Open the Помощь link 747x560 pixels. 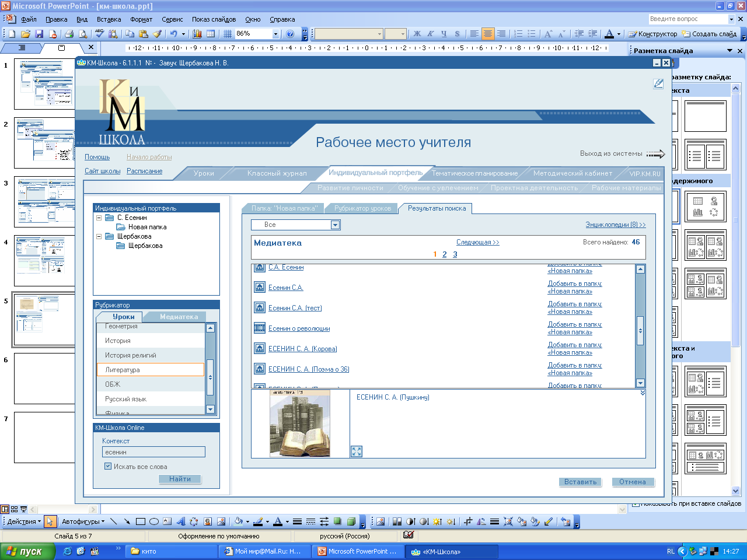coord(97,157)
